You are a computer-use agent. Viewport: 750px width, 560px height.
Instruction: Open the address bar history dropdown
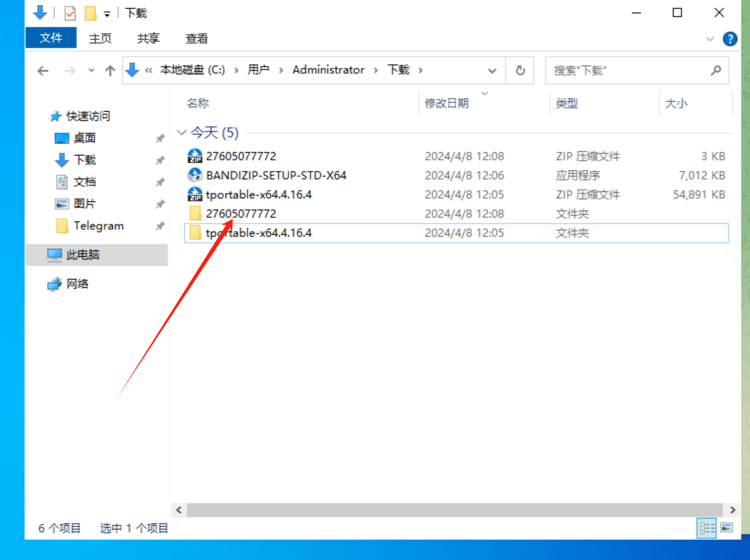492,70
